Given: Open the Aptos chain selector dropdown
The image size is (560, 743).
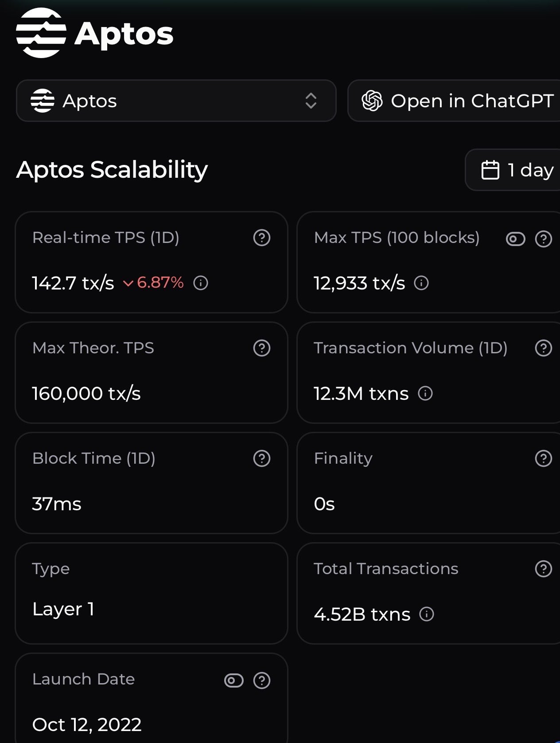Looking at the screenshot, I should 176,101.
